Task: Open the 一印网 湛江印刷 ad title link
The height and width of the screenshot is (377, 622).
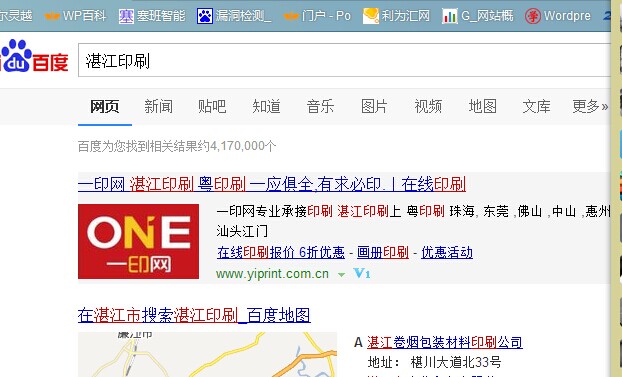Action: coord(272,185)
